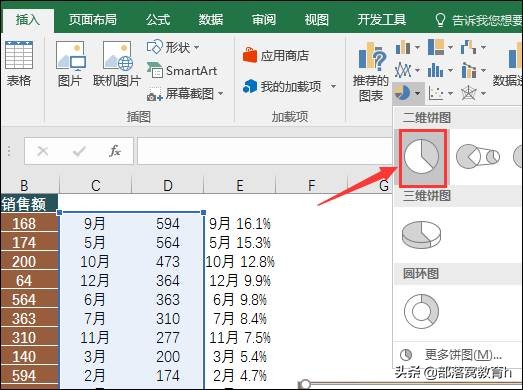Expand the hierarchy chart dropdown arrow

coord(450,47)
